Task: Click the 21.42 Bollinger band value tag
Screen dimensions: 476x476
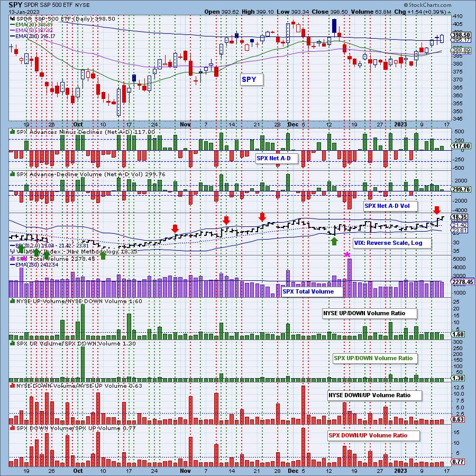Action: click(x=461, y=225)
